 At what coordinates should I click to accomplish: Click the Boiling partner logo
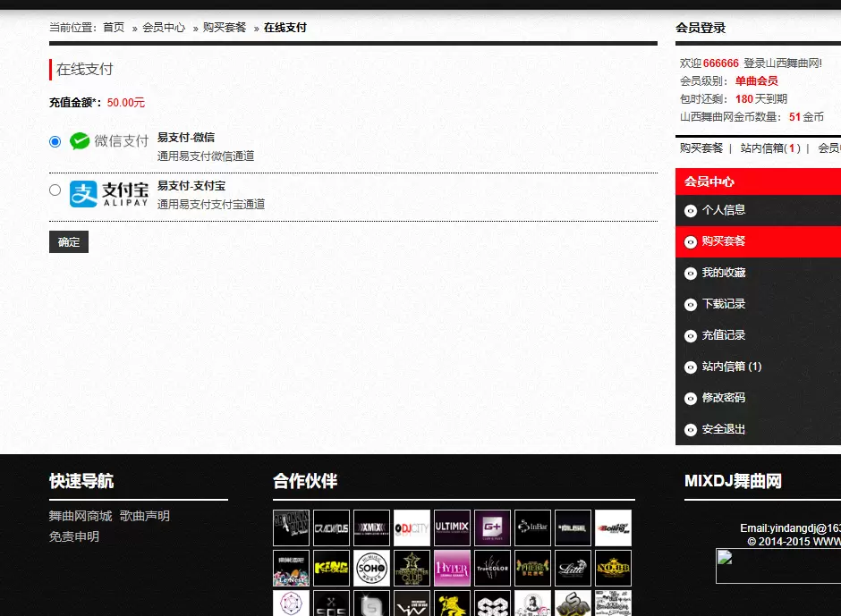point(613,528)
